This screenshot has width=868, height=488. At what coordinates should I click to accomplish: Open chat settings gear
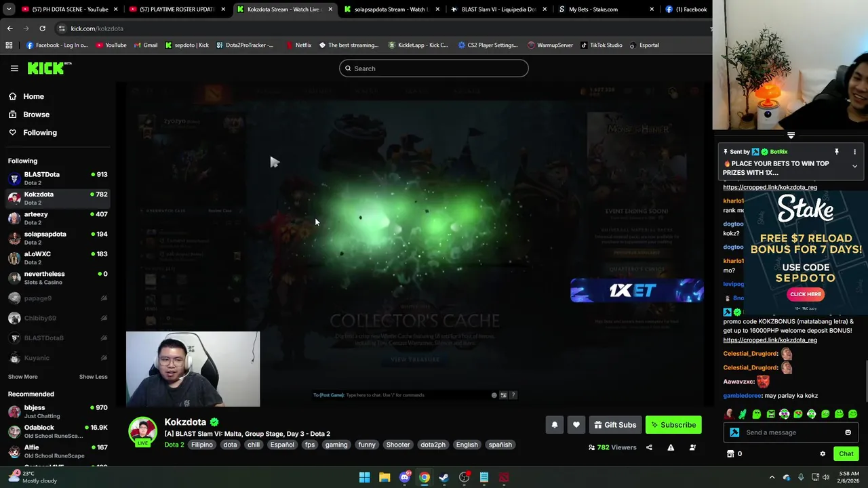point(823,454)
